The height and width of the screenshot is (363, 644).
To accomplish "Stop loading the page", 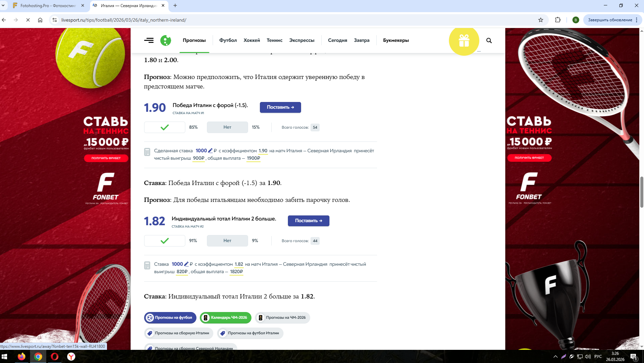I will (28, 20).
